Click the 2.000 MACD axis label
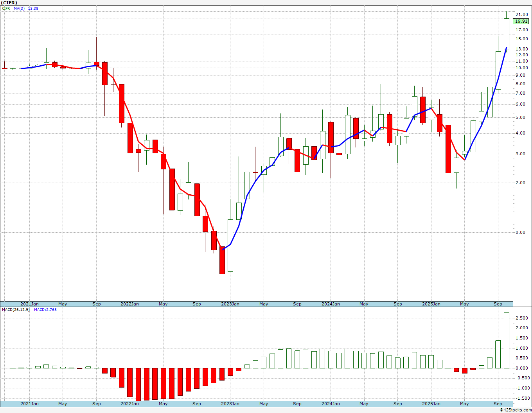Image resolution: width=532 pixels, height=413 pixels. pos(522,328)
